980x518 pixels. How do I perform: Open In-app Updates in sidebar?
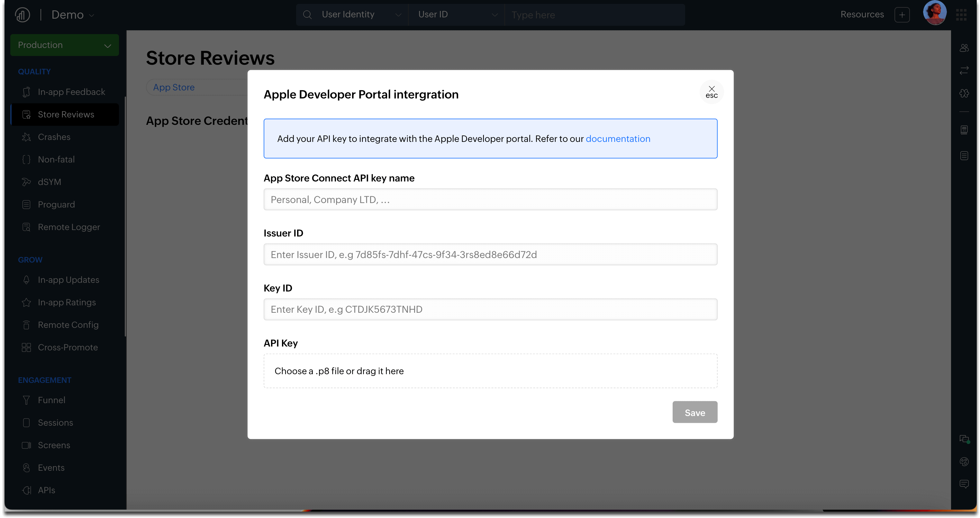click(x=65, y=280)
